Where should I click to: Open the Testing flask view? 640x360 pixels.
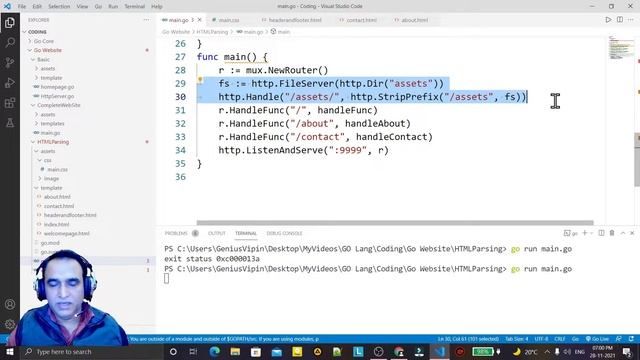(10, 122)
